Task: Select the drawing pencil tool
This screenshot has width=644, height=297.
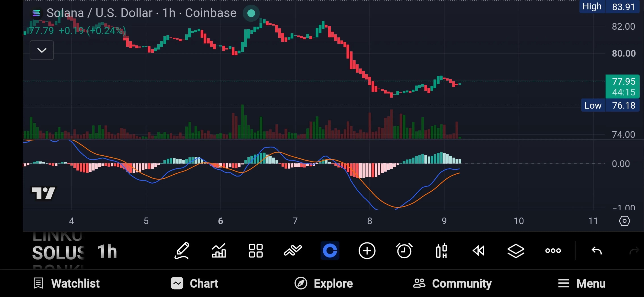Action: 182,251
